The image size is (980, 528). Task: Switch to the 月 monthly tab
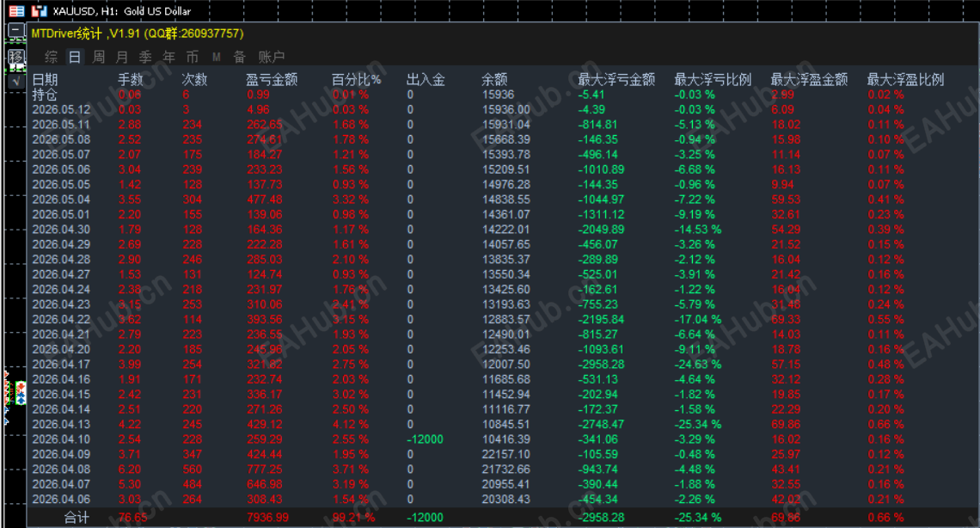(x=122, y=58)
